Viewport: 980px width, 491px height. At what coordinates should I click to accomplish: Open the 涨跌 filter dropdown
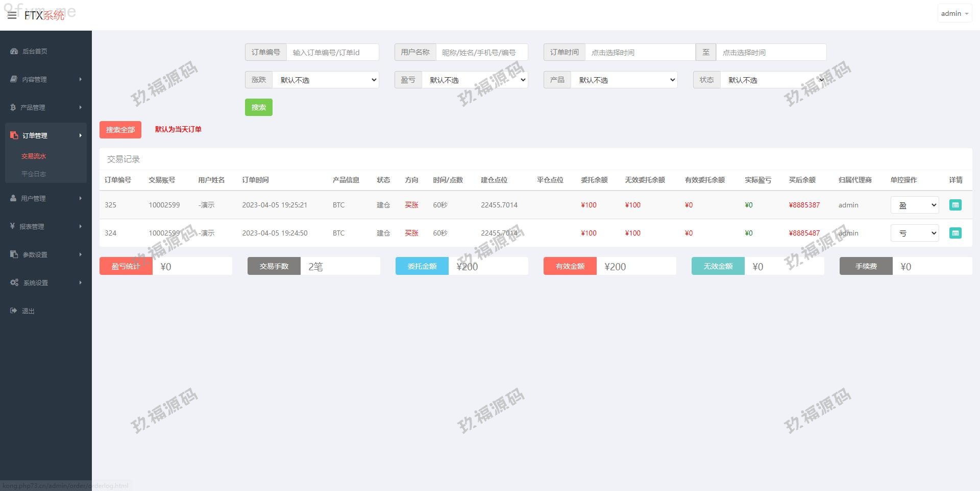[326, 80]
